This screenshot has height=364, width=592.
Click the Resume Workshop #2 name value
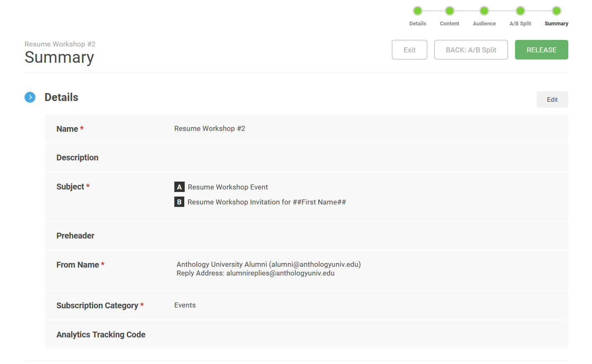(x=210, y=129)
